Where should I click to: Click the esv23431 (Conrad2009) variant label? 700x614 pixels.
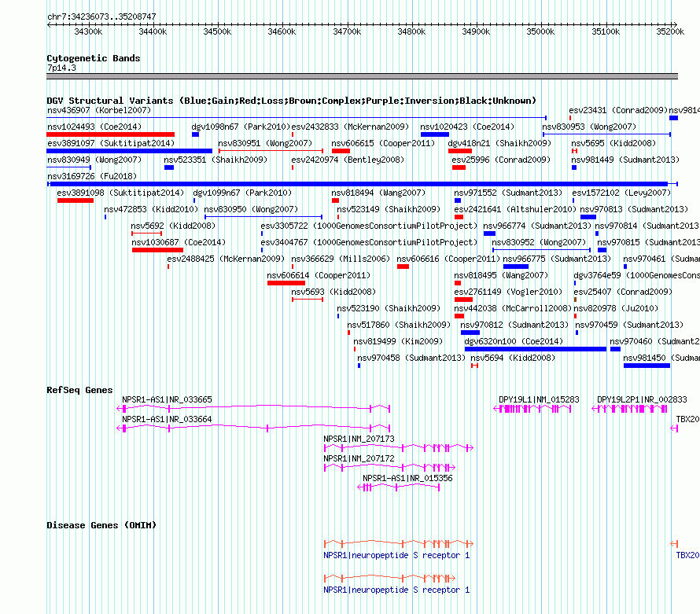click(618, 110)
